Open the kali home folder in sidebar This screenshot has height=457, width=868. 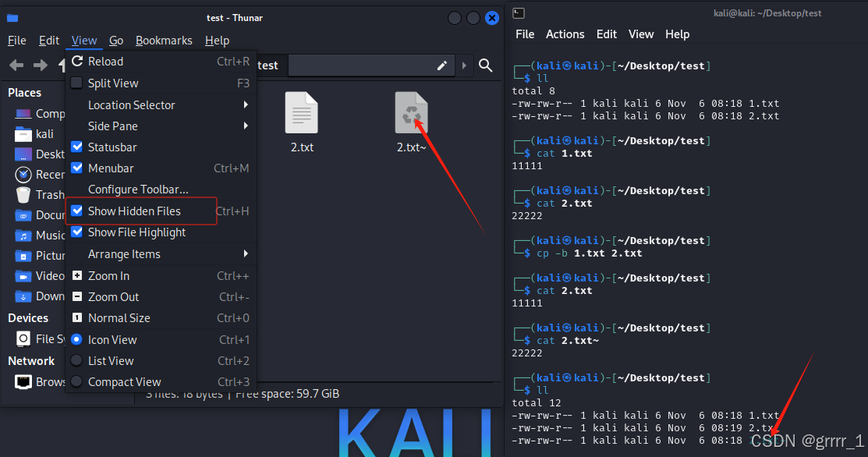(x=34, y=134)
